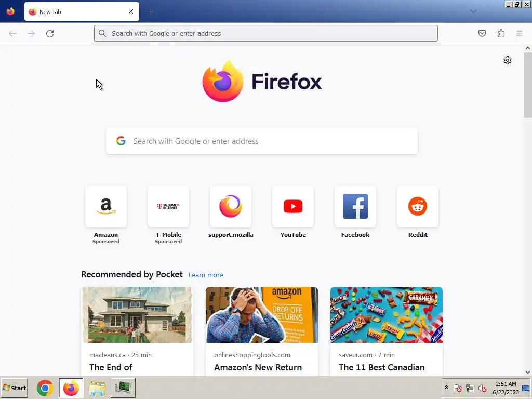Image resolution: width=532 pixels, height=399 pixels.
Task: Open file explorer from the taskbar
Action: point(97,389)
